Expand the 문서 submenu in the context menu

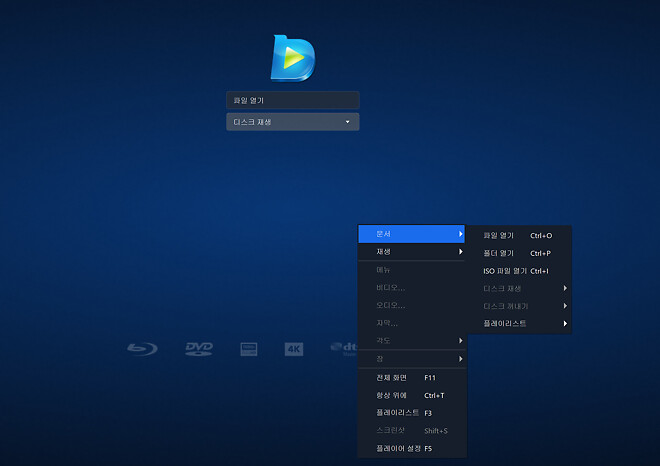coord(412,234)
